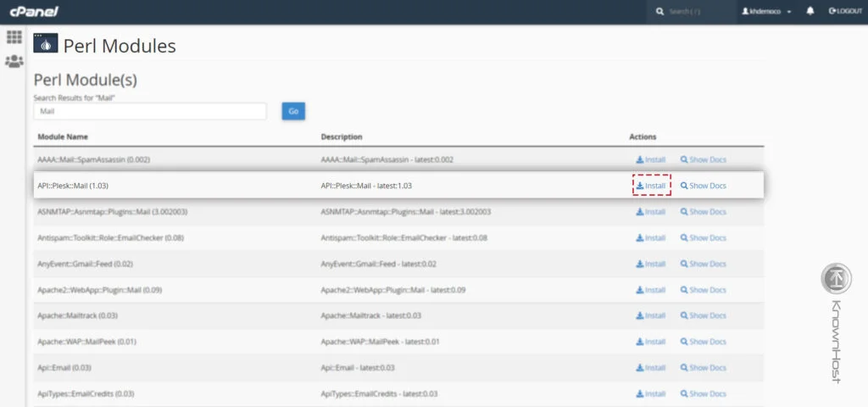Viewport: 868px width, 407px height.
Task: Show Docs for Apache2::WebApp::Plugin::Mail
Action: coord(703,290)
